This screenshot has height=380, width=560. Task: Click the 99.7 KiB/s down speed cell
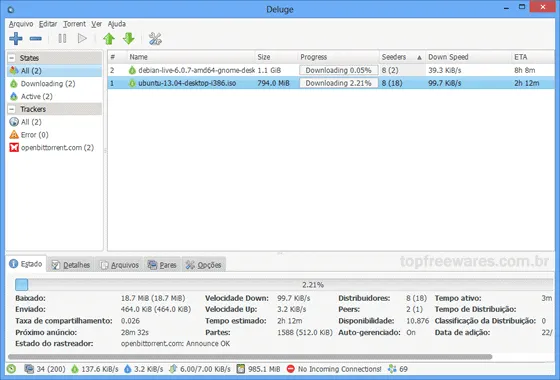coord(445,83)
